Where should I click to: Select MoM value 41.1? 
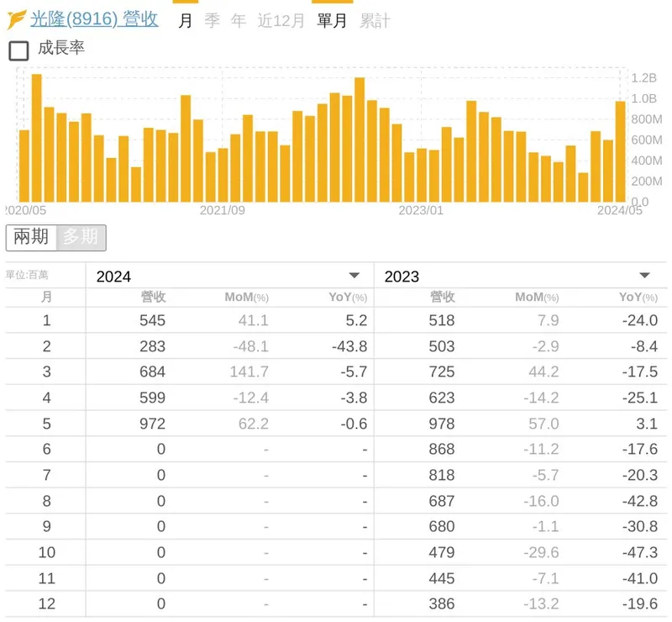254,320
